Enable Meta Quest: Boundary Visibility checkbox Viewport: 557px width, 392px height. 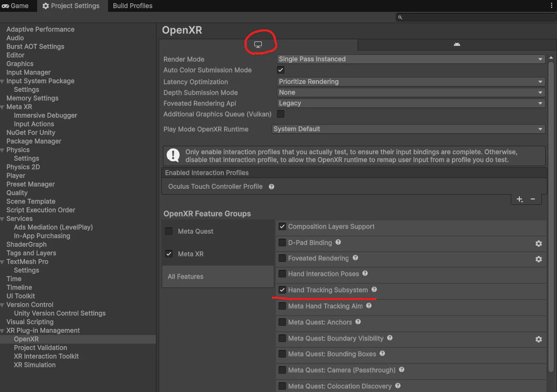point(282,338)
